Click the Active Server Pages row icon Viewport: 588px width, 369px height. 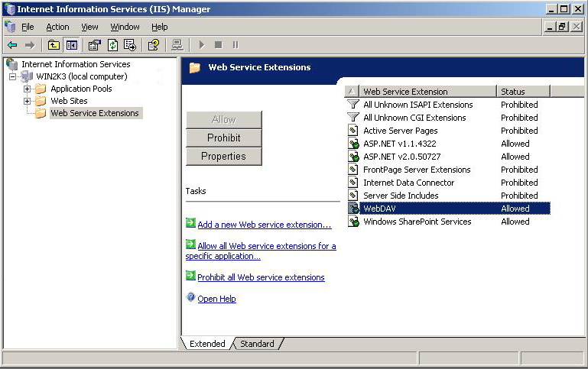pos(352,131)
